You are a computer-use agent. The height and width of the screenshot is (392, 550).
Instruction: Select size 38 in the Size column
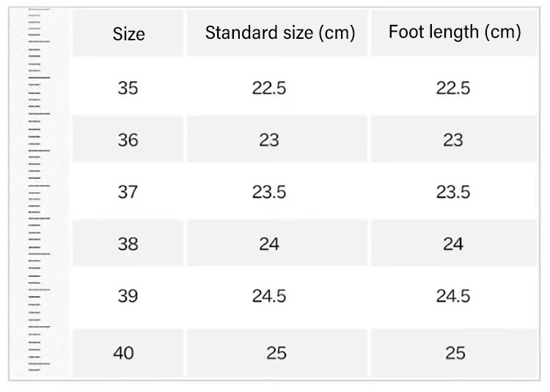(x=128, y=244)
